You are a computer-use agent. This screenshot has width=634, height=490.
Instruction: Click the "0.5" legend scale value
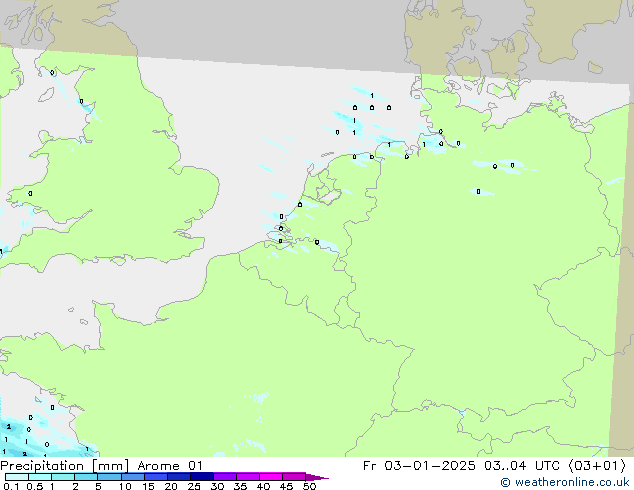click(35, 486)
